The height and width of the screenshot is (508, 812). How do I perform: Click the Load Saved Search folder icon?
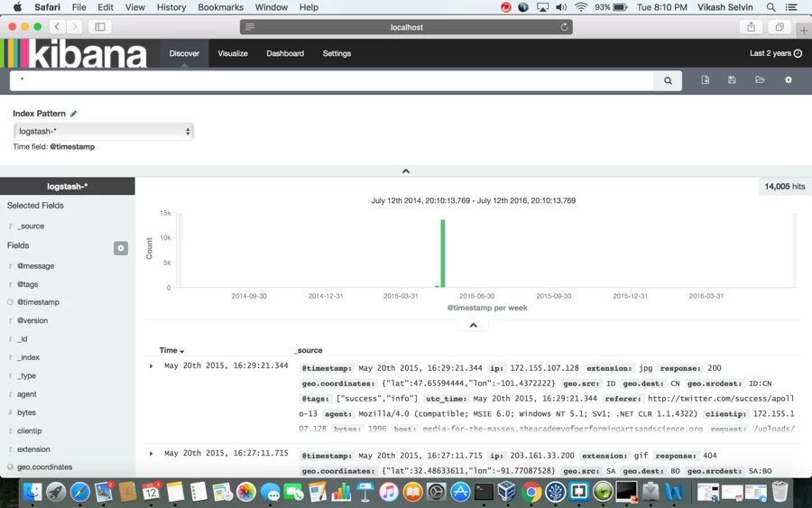pyautogui.click(x=760, y=79)
